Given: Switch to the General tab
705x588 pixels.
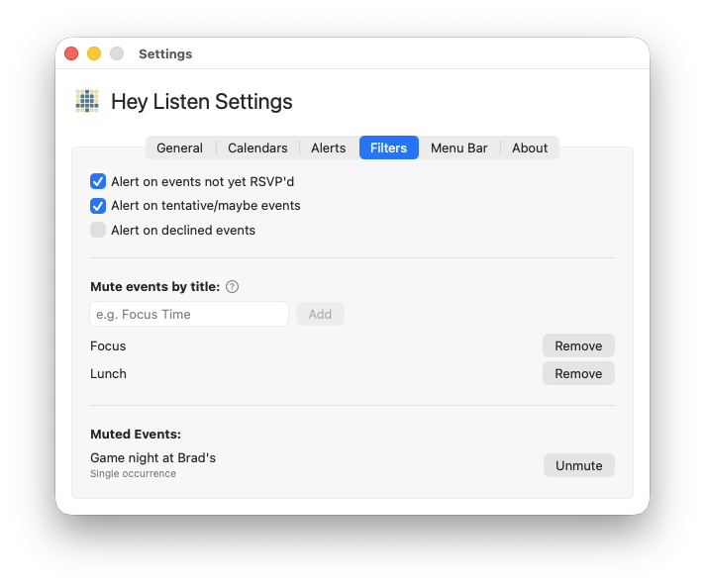Looking at the screenshot, I should pyautogui.click(x=179, y=147).
